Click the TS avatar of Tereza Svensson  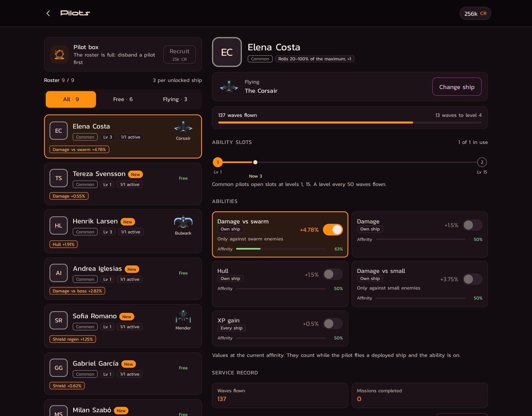(x=58, y=178)
